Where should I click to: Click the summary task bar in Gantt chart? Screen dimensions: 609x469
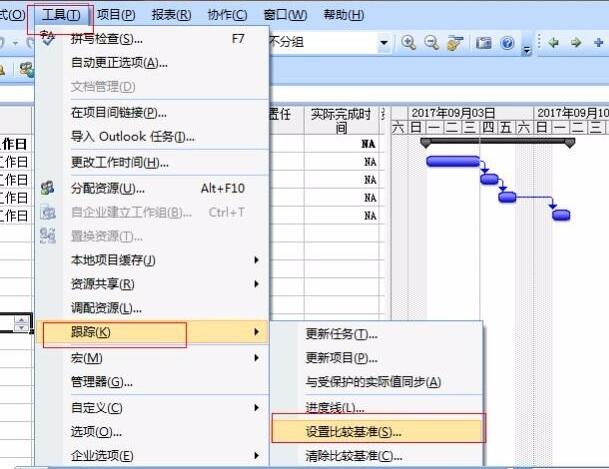click(498, 142)
